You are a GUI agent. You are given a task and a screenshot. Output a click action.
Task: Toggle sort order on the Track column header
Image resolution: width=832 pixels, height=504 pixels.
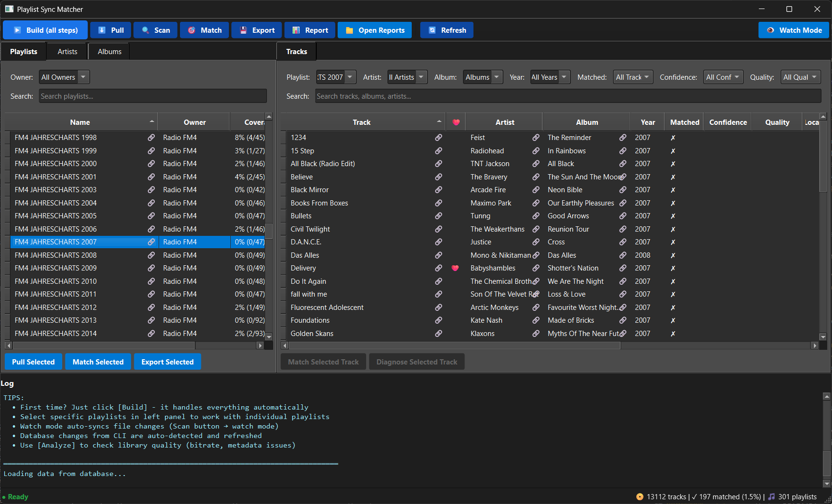click(361, 122)
